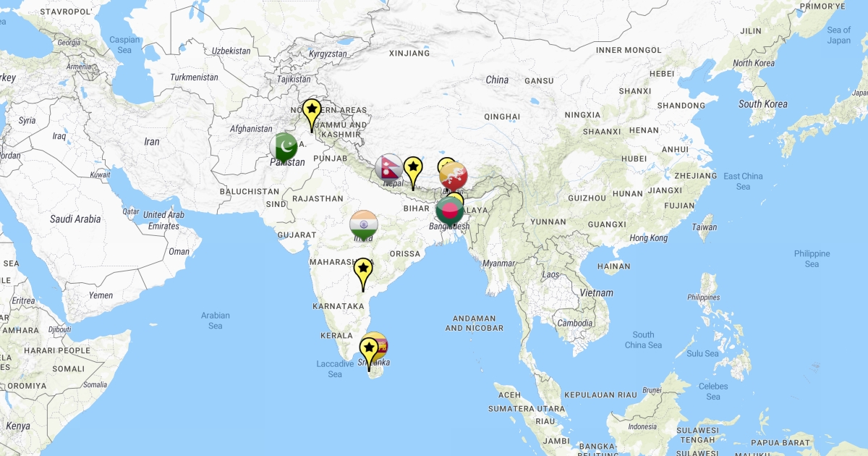
Task: Click the Laos label
Action: coord(550,274)
